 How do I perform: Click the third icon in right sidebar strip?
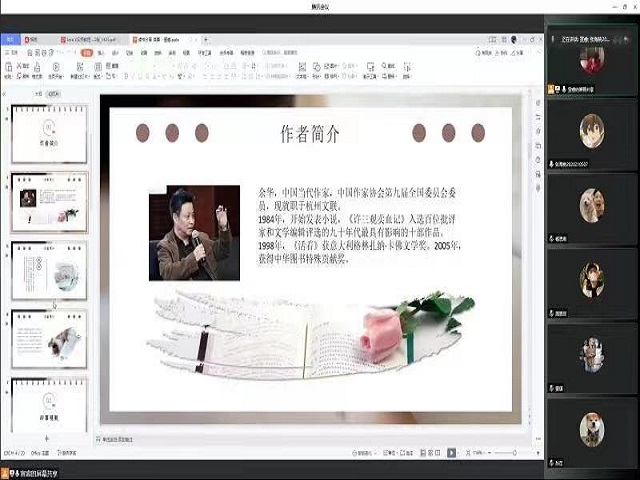pyautogui.click(x=538, y=131)
